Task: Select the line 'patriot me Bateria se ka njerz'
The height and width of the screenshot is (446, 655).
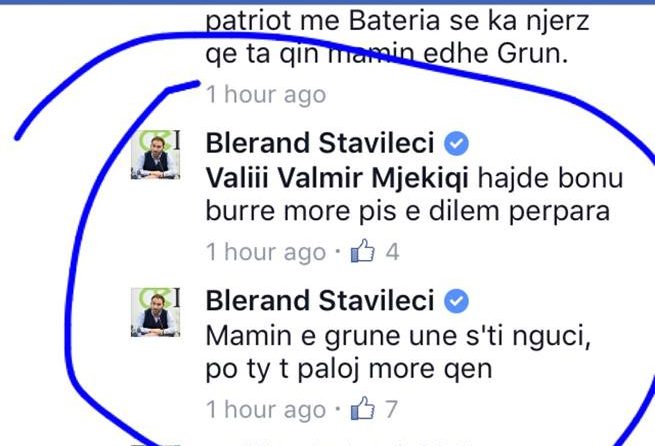Action: pos(397,21)
